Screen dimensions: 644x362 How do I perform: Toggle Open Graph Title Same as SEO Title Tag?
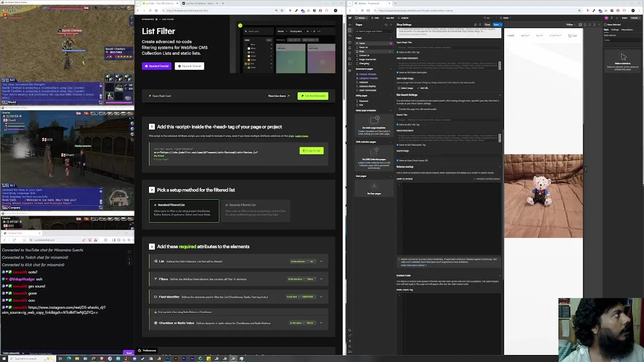pyautogui.click(x=397, y=52)
